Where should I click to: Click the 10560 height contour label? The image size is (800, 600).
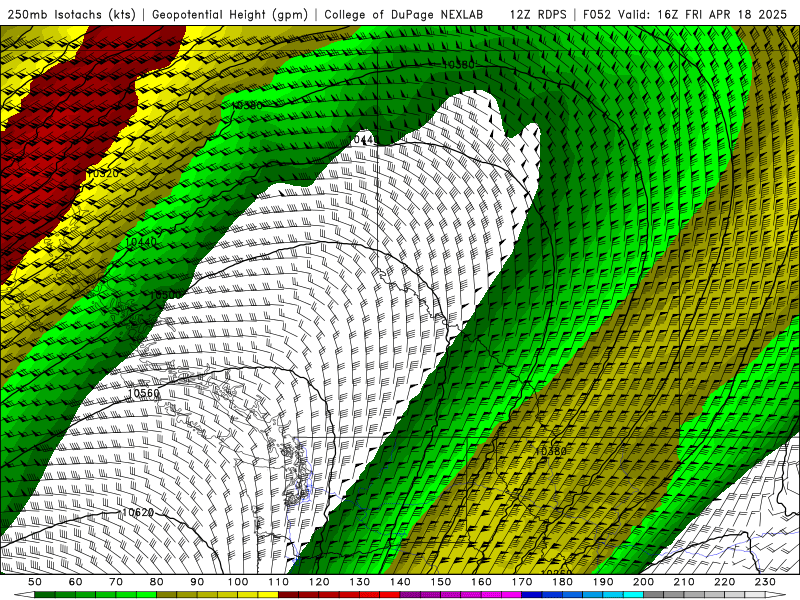143,393
